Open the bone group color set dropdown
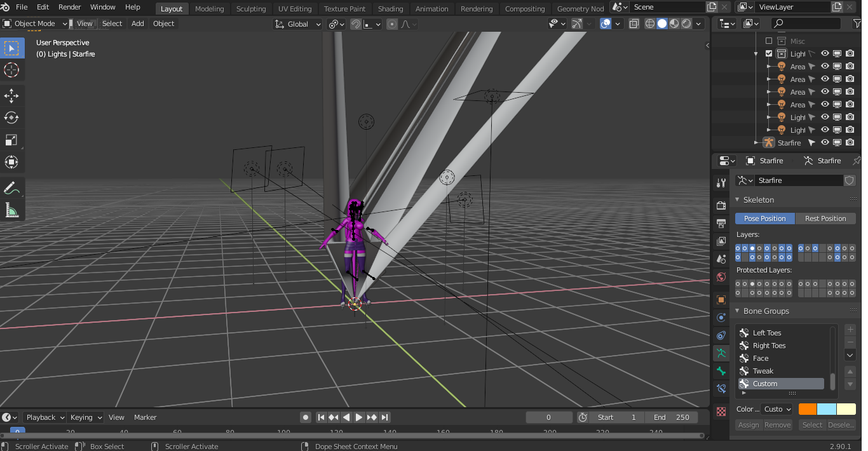Viewport: 868px width, 451px height. 776,409
